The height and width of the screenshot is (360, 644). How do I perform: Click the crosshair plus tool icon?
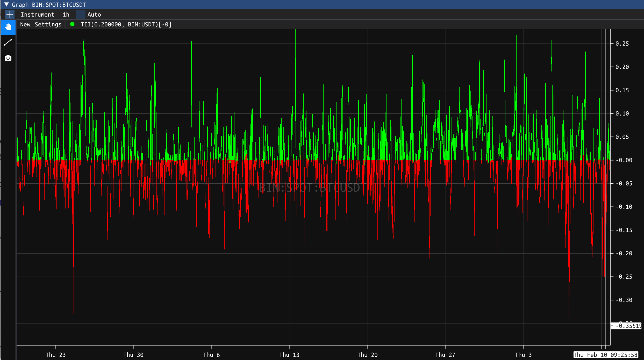pyautogui.click(x=10, y=15)
